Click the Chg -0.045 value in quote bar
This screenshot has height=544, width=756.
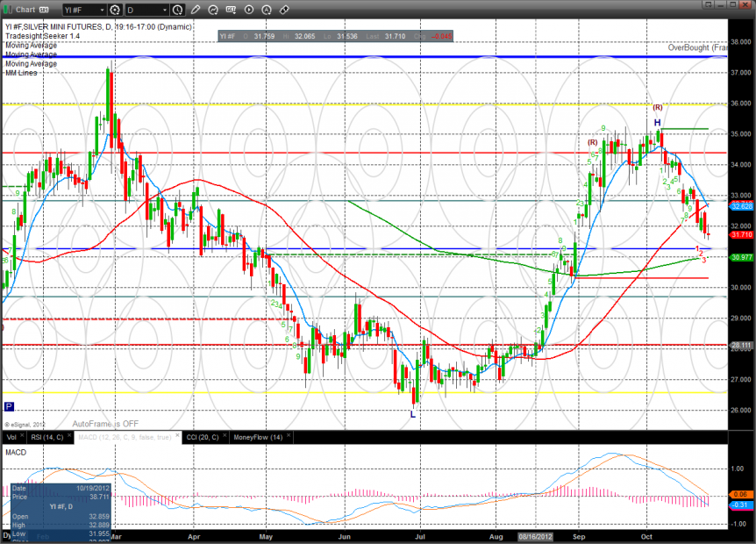(x=442, y=36)
